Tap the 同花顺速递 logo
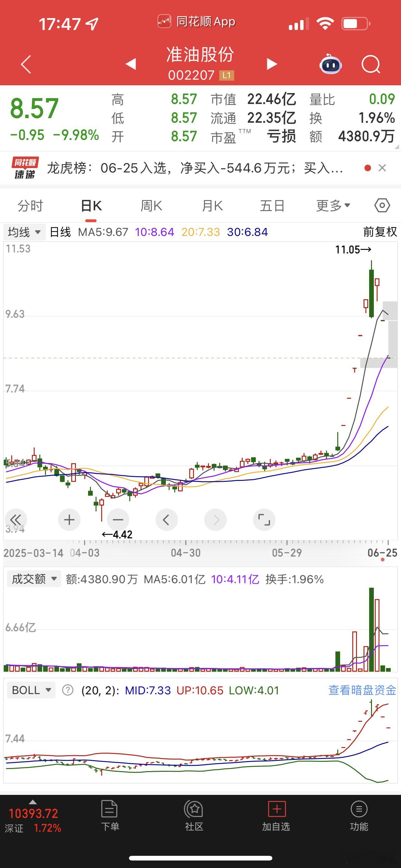The width and height of the screenshot is (401, 868). (x=25, y=168)
